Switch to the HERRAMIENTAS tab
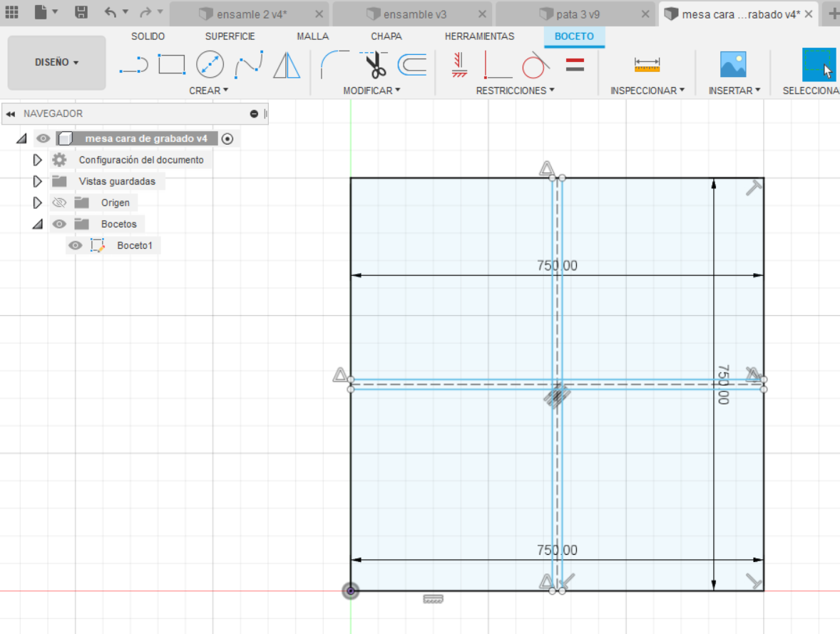The image size is (840, 634). click(479, 36)
